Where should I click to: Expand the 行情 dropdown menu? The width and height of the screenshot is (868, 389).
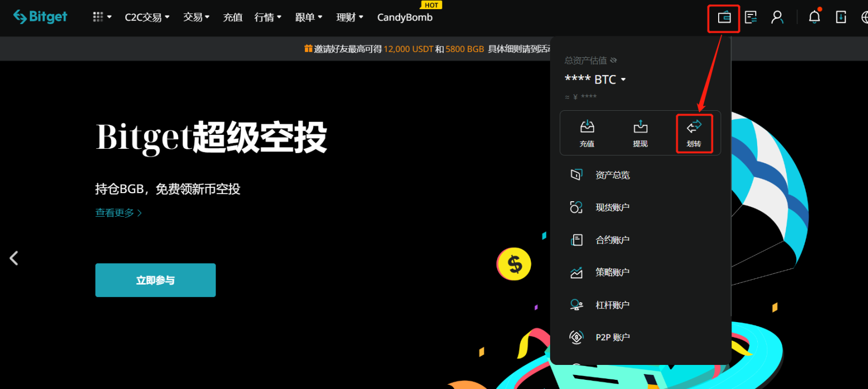pyautogui.click(x=268, y=18)
